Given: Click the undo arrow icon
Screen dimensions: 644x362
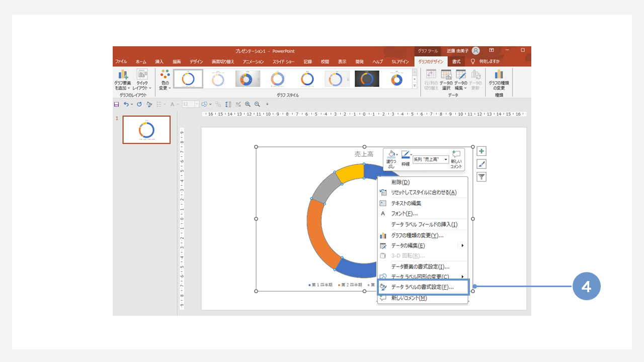Looking at the screenshot, I should click(x=126, y=105).
